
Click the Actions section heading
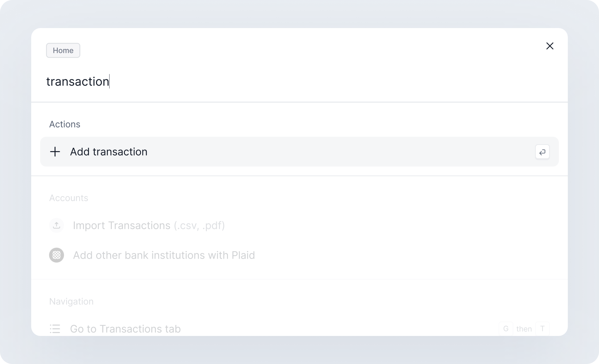(65, 124)
